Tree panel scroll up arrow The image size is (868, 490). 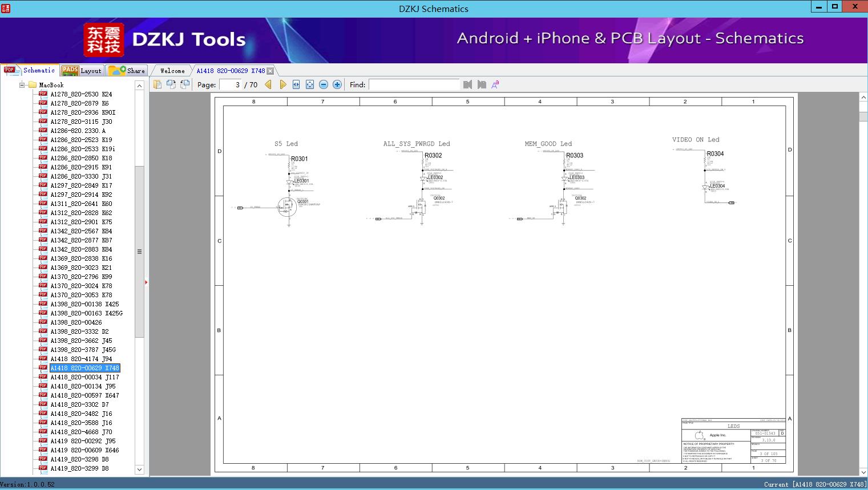[x=139, y=86]
